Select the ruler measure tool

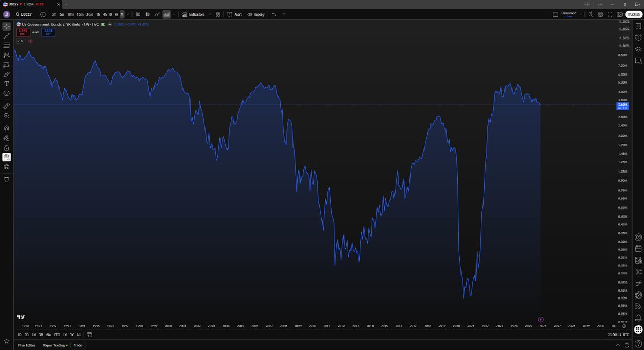(6, 106)
